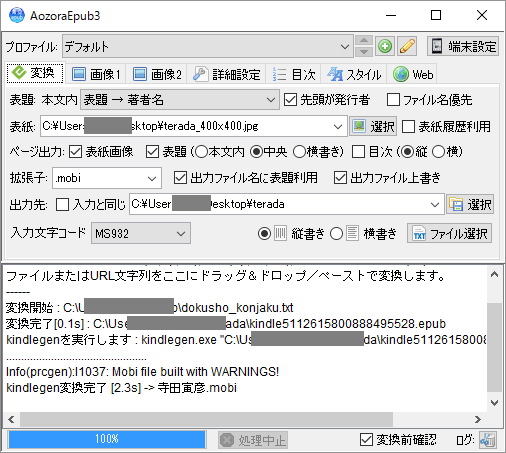Image resolution: width=506 pixels, height=453 pixels.
Task: Move profile down with the down arrow
Action: (x=364, y=52)
